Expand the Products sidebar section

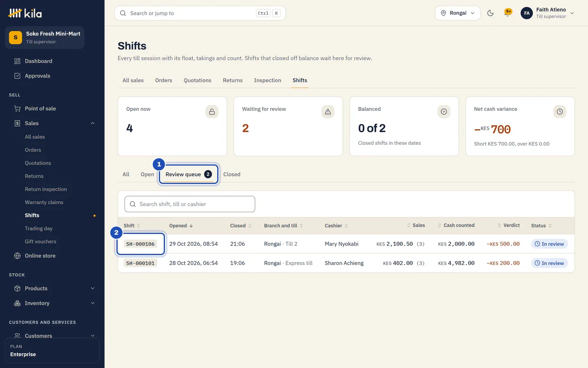tap(93, 288)
